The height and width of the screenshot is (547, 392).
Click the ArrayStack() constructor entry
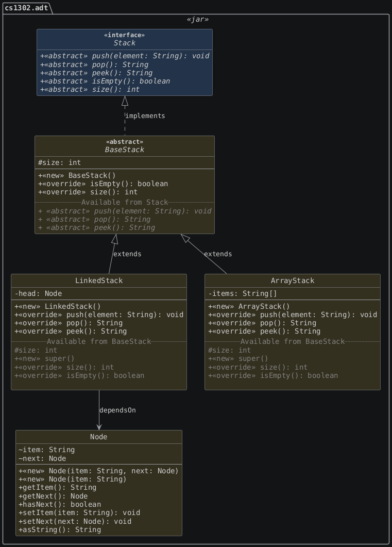(249, 307)
